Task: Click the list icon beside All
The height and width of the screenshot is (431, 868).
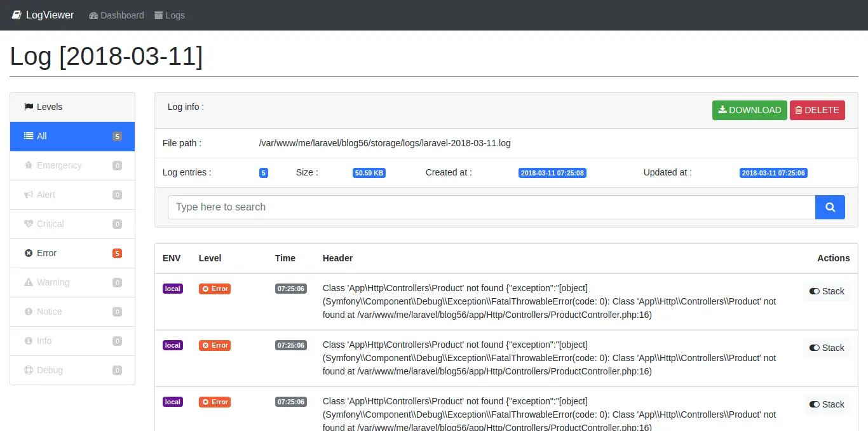Action: tap(29, 136)
